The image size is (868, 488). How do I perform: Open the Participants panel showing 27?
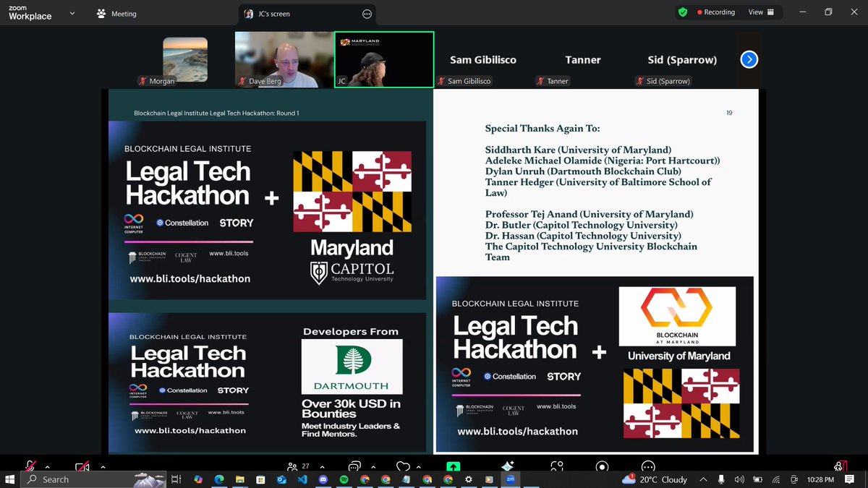coord(298,466)
